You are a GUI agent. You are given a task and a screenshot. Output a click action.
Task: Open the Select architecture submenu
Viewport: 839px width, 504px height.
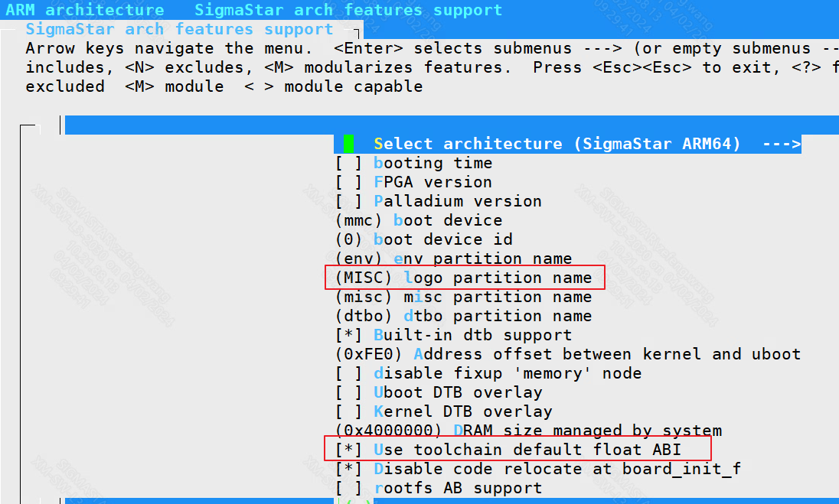point(557,144)
